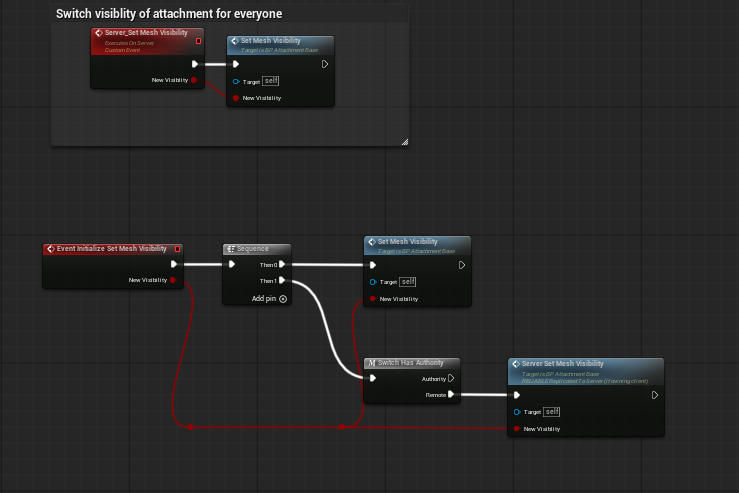This screenshot has width=739, height=493.
Task: Select the Event Initialize Set Mesh Visibility node header
Action: 110,249
